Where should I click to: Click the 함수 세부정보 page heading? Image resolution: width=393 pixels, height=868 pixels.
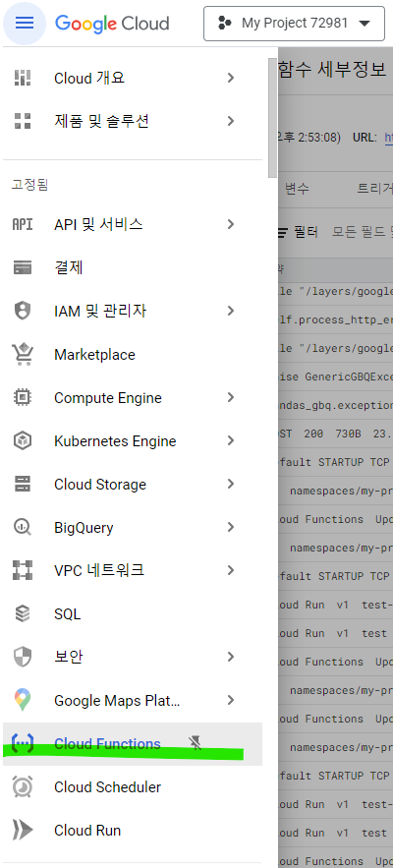point(331,71)
